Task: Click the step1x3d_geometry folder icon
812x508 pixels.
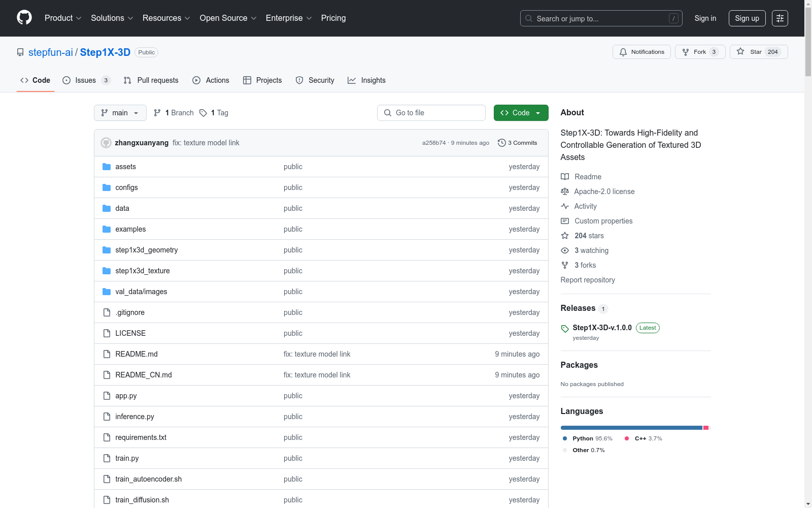Action: [x=107, y=250]
